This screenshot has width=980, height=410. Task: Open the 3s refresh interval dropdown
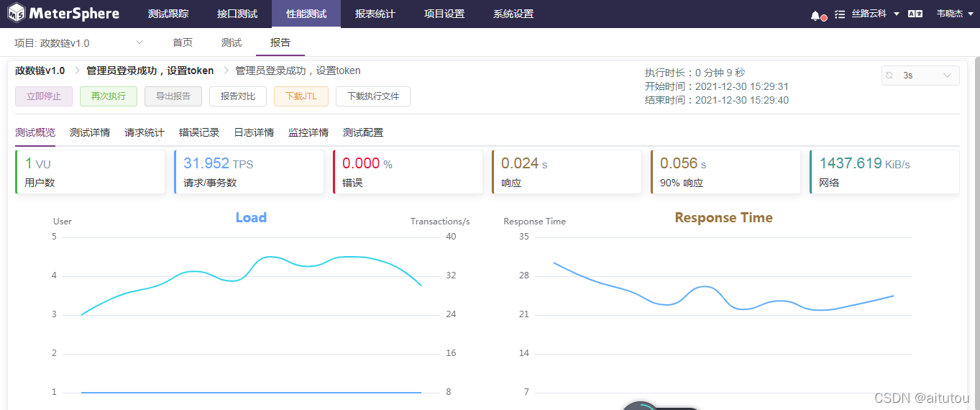click(920, 76)
